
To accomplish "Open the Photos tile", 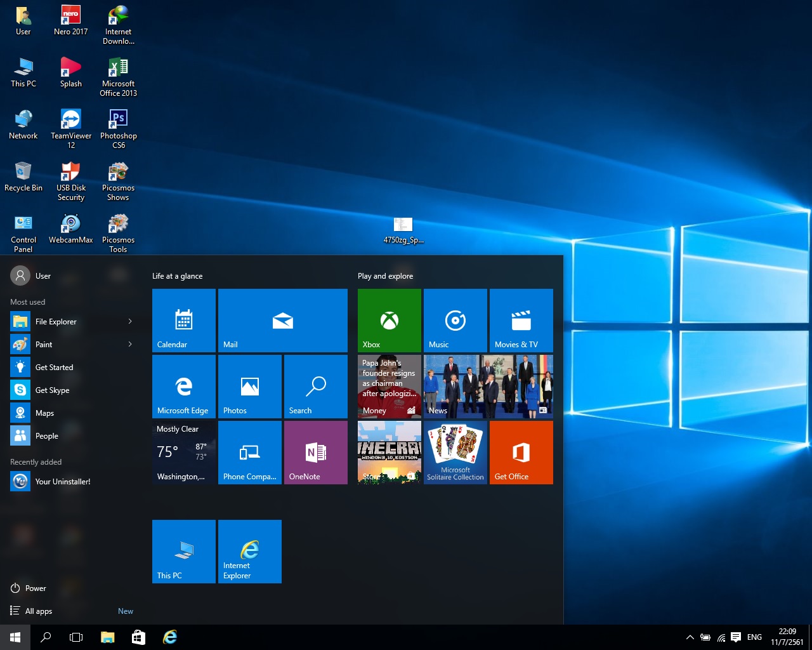I will (x=250, y=387).
